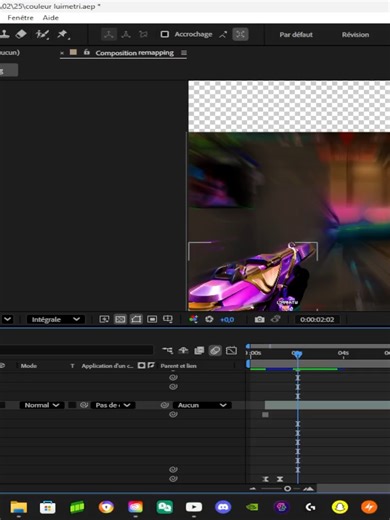The height and width of the screenshot is (520, 390).
Task: Open the Pas de cache track matte dropdown
Action: [113, 405]
